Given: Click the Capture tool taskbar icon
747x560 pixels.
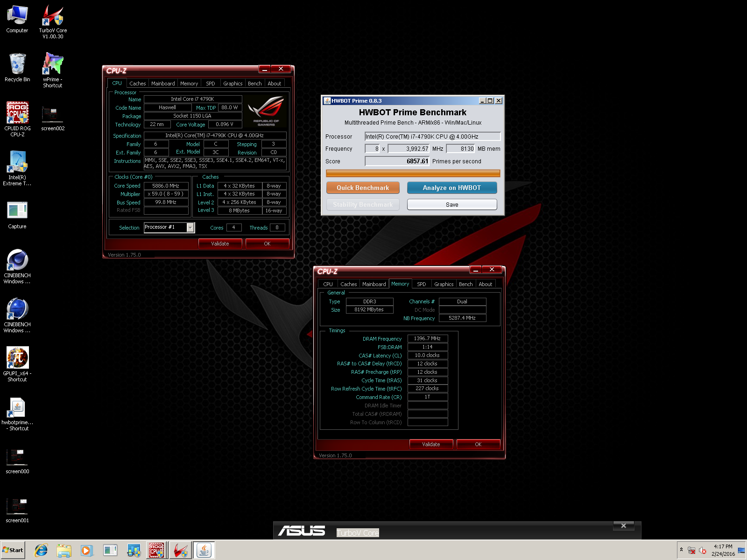Looking at the screenshot, I should [x=110, y=551].
